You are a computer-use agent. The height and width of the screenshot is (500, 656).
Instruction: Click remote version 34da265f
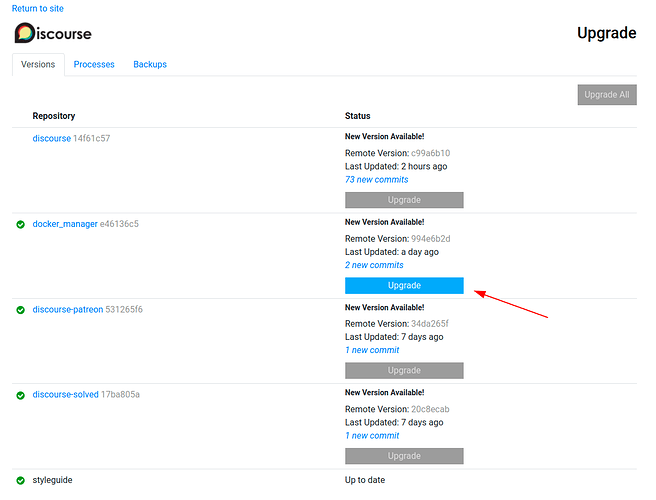pyautogui.click(x=430, y=323)
